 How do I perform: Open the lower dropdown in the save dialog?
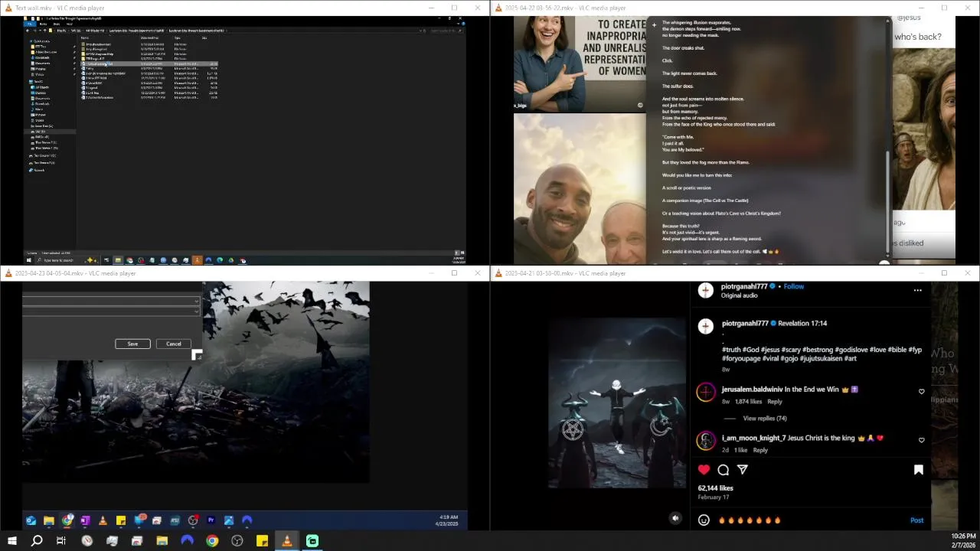(111, 311)
